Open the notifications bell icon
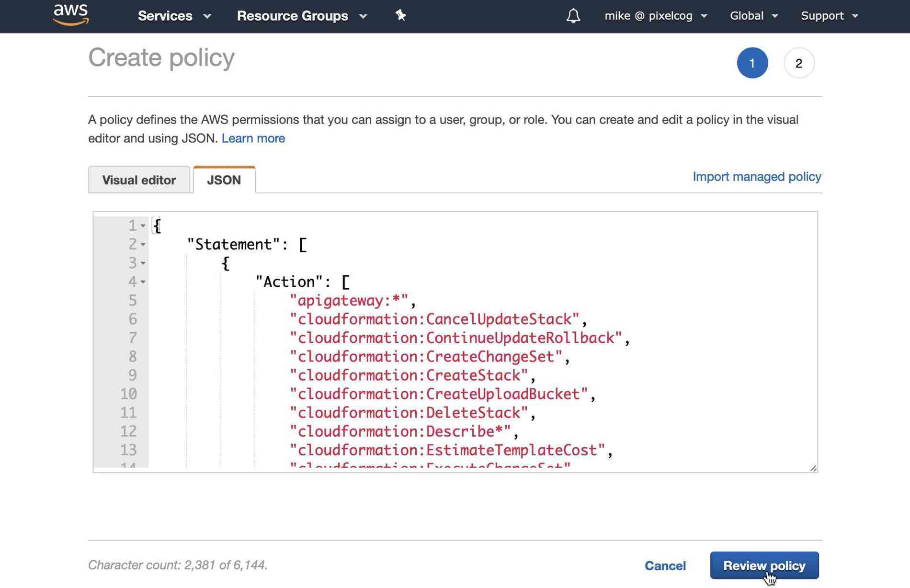Viewport: 910px width, 588px height. [573, 16]
